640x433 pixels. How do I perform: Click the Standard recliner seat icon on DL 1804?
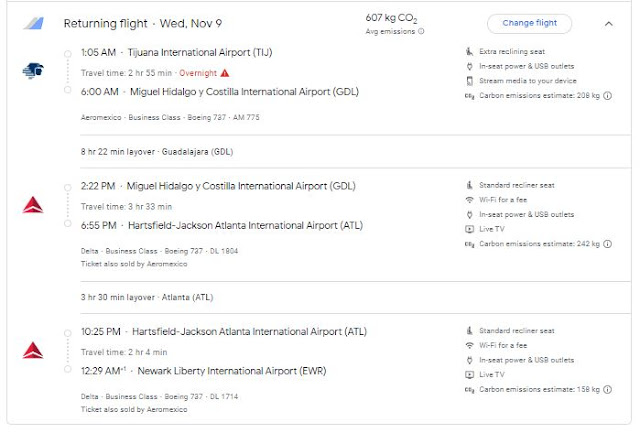point(470,185)
